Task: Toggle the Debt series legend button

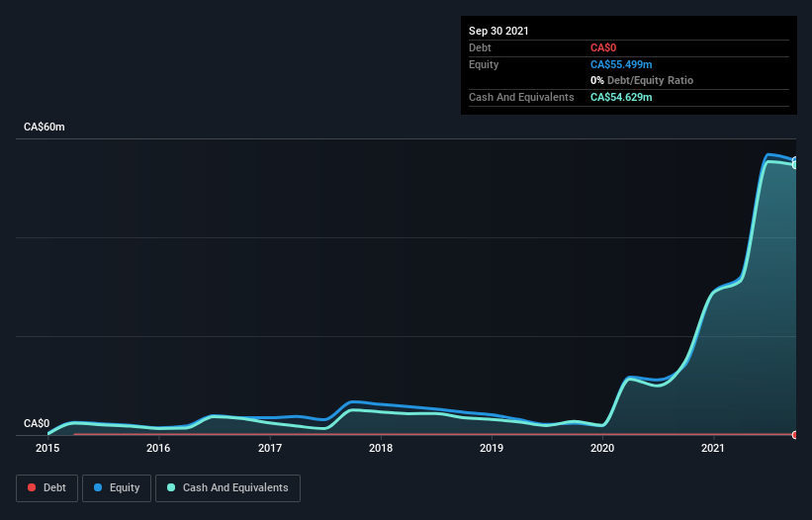Action: click(x=47, y=488)
